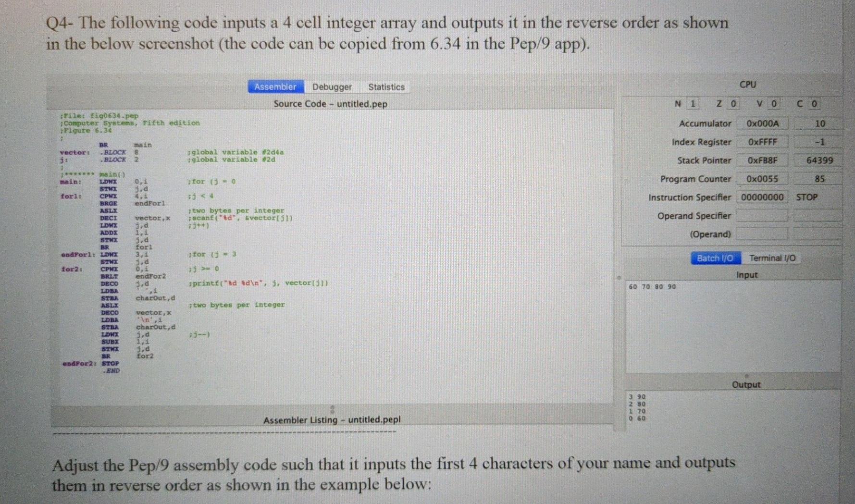Edit the Accumulator value 0x000A
The height and width of the screenshot is (504, 855).
pos(762,123)
